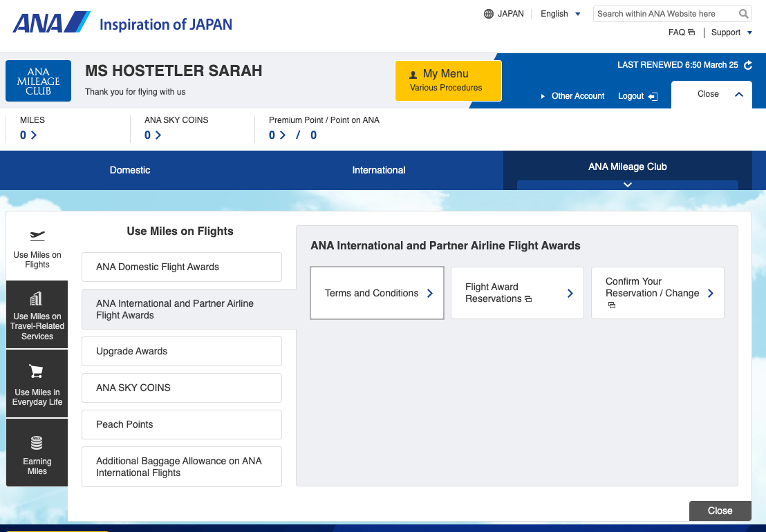Open the English language dropdown
This screenshot has height=532, width=766.
561,14
